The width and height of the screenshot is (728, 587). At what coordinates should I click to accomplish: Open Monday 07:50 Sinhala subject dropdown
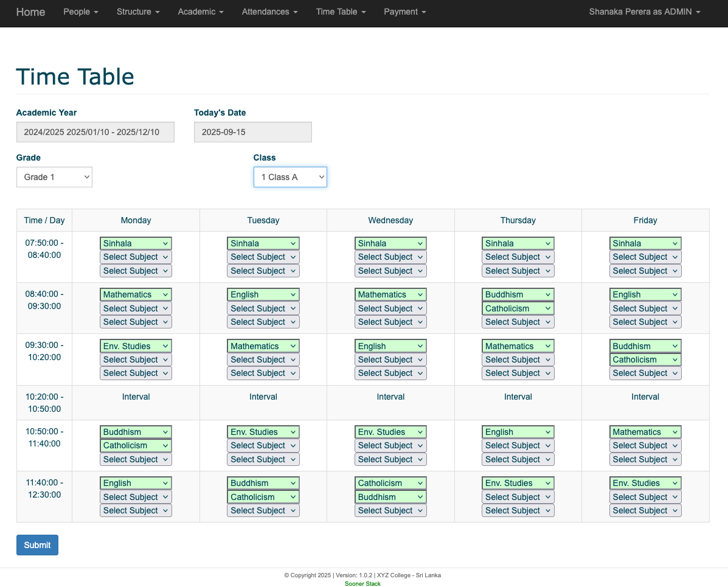(x=136, y=243)
